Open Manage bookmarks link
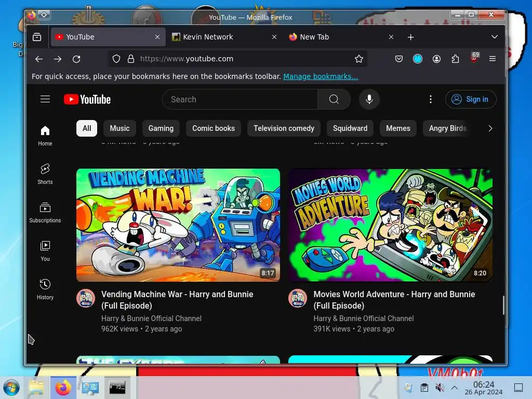The image size is (532, 399). coord(321,76)
